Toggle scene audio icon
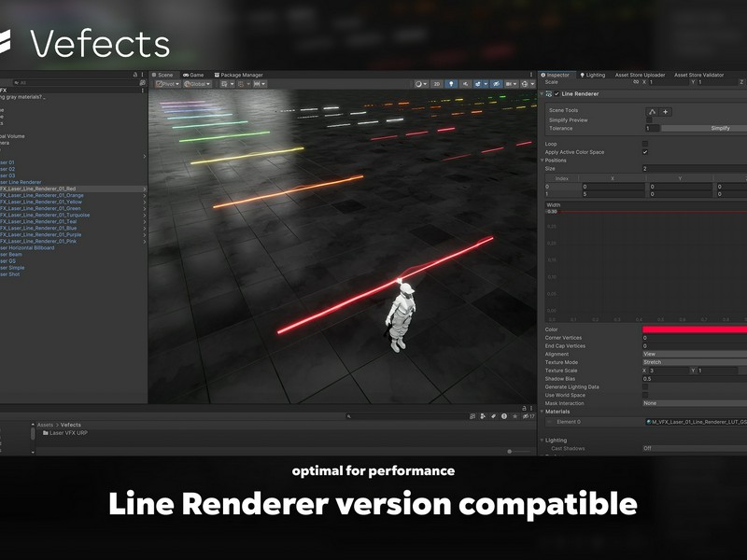The image size is (747, 560). point(465,84)
